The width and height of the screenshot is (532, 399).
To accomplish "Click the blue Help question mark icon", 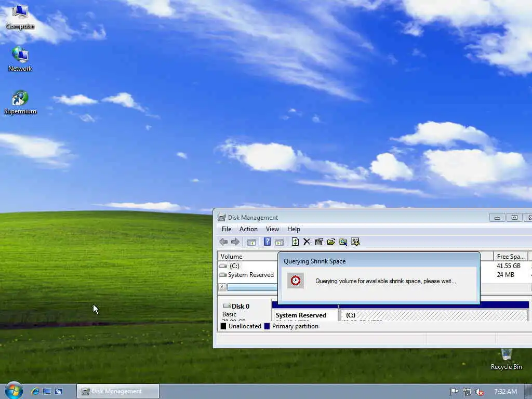I will pyautogui.click(x=267, y=242).
